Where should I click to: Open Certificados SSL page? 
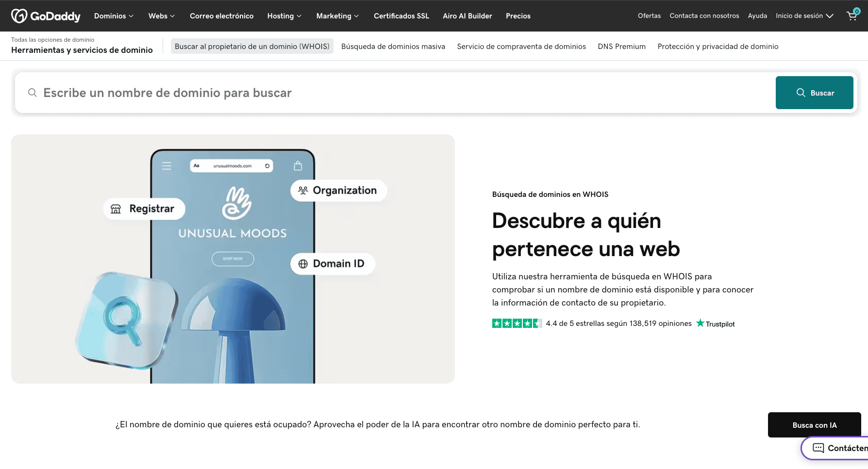coord(401,16)
